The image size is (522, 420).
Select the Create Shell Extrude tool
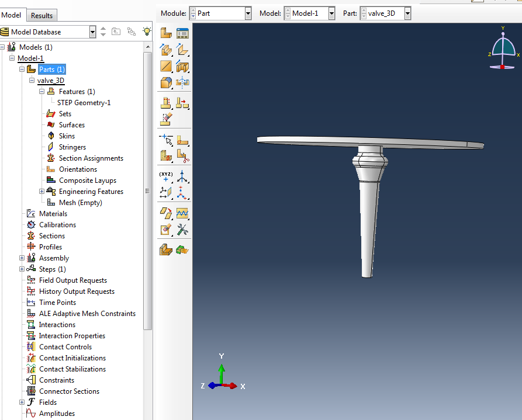[182, 50]
